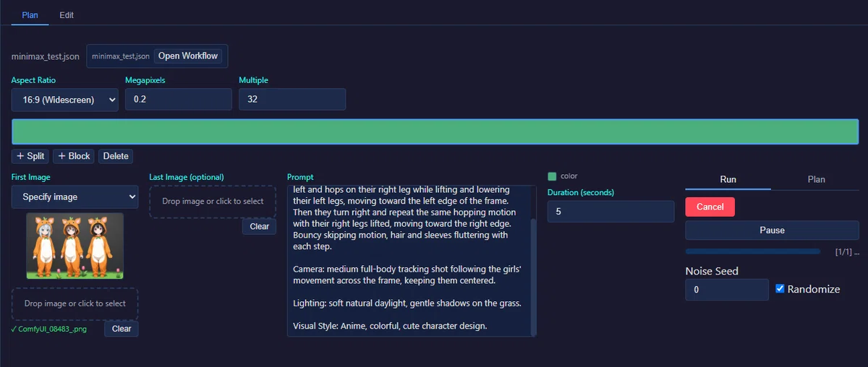Focus the Noise Seed input field
Image resolution: width=868 pixels, height=367 pixels.
click(x=727, y=289)
